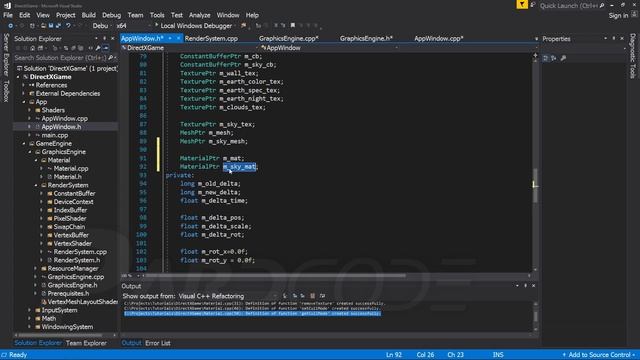This screenshot has width=640, height=360.
Task: Pin the Properties panel
Action: (x=614, y=38)
